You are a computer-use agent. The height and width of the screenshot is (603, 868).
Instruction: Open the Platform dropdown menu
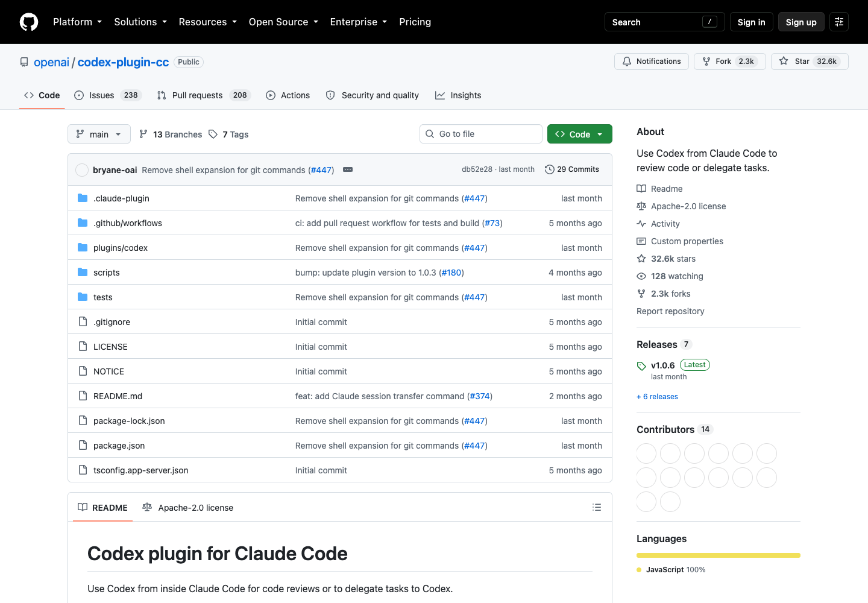pyautogui.click(x=77, y=22)
